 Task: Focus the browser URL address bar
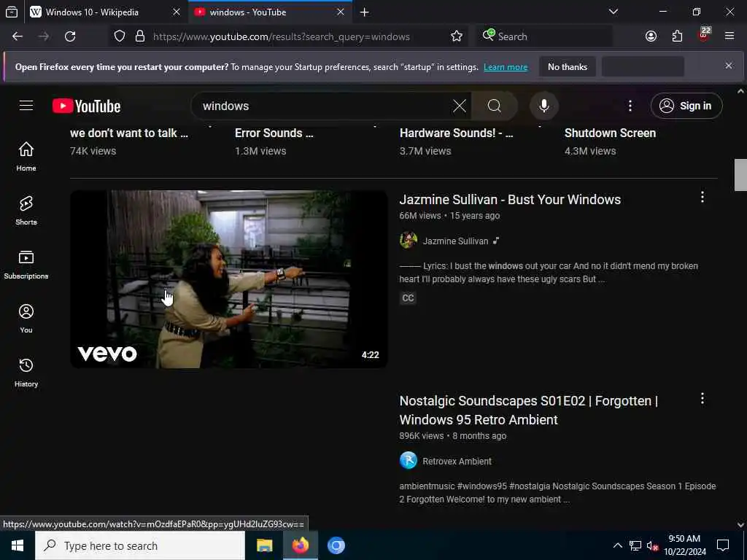click(281, 36)
